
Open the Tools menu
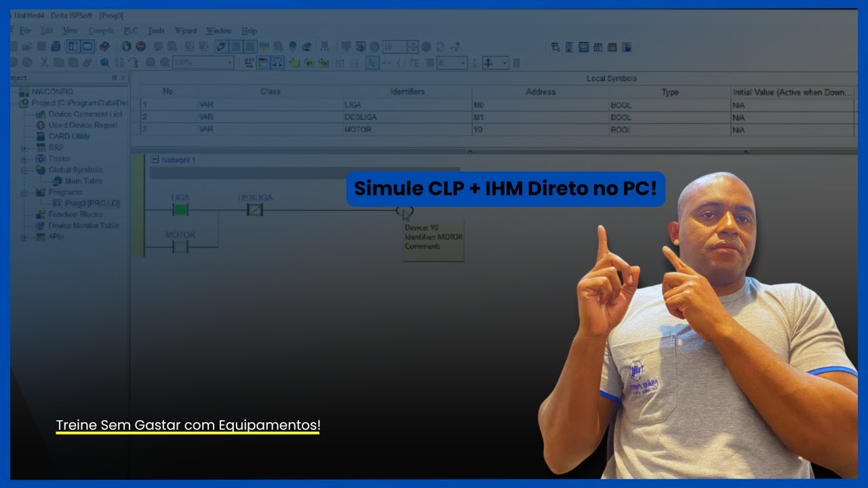pyautogui.click(x=156, y=30)
